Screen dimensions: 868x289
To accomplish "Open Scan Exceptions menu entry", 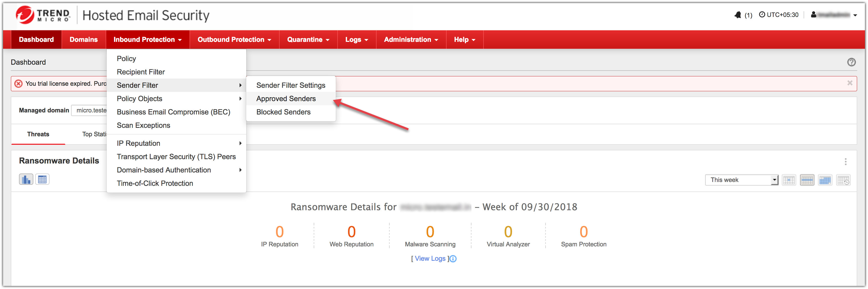I will (x=176, y=126).
